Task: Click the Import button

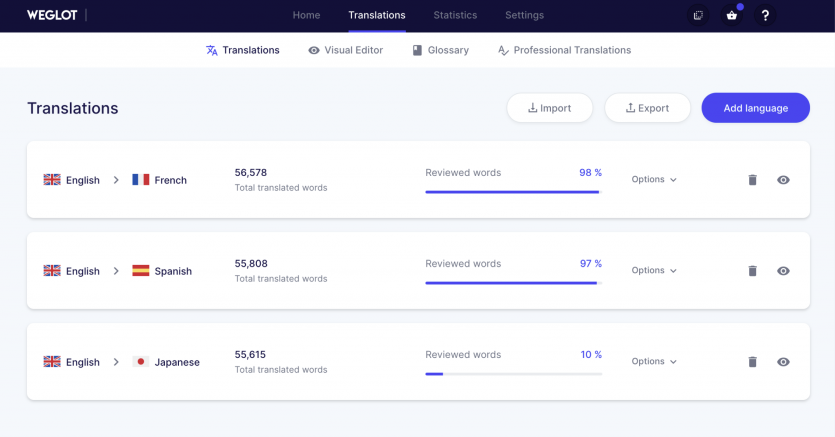Action: (550, 108)
